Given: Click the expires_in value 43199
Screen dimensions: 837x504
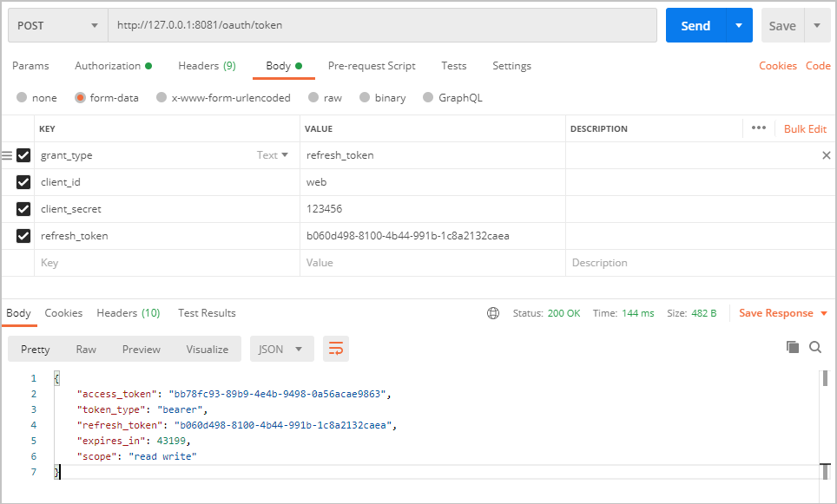Looking at the screenshot, I should [x=171, y=441].
